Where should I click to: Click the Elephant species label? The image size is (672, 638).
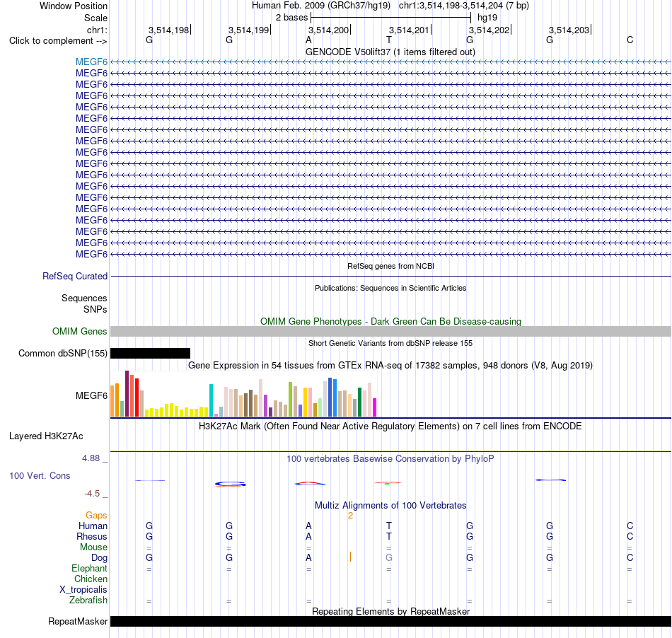pos(90,568)
